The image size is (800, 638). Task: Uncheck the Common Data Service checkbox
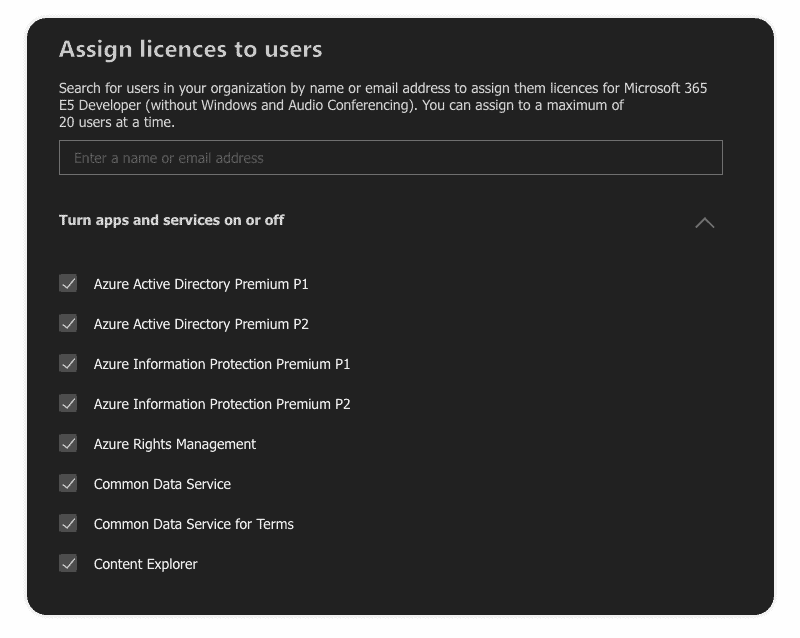pyautogui.click(x=68, y=483)
